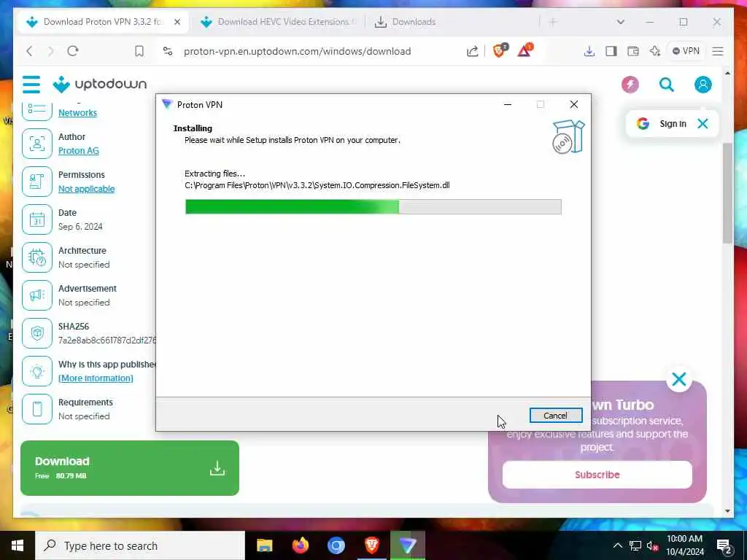
Task: Click the address bar URL field
Action: tap(298, 51)
